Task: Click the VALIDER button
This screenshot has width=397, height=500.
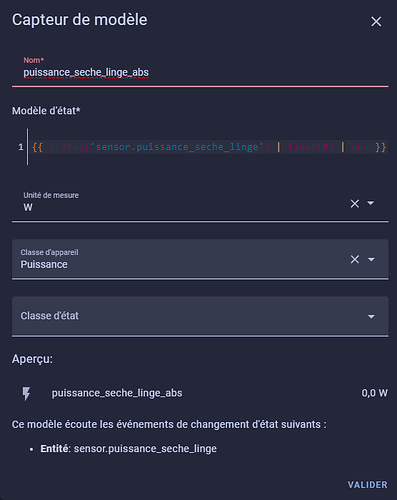Action: click(367, 485)
